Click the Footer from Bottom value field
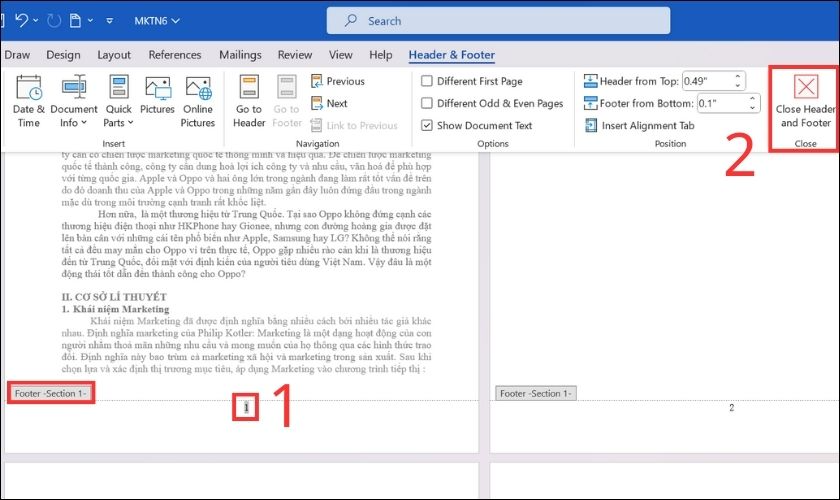Viewport: 840px width, 500px height. click(722, 103)
